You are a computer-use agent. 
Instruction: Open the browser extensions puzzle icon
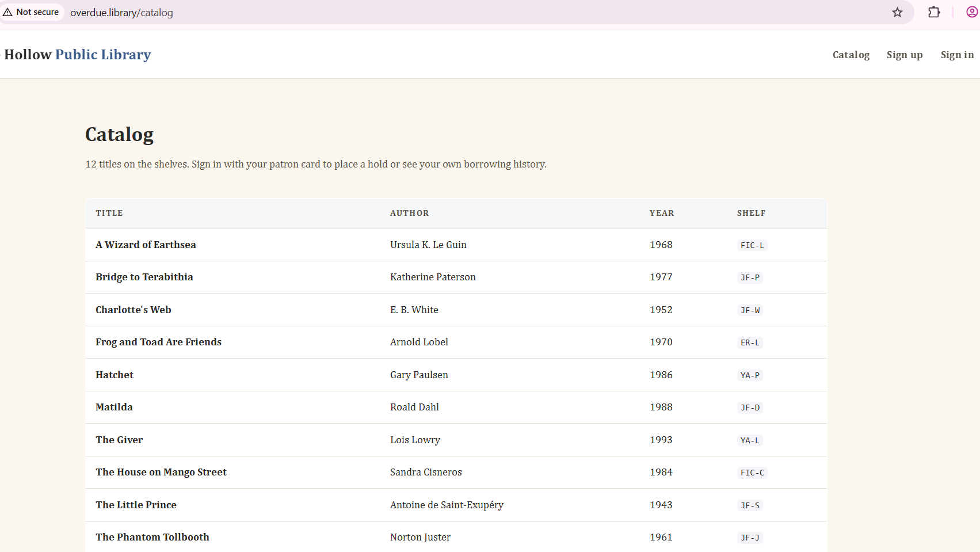[x=934, y=12]
